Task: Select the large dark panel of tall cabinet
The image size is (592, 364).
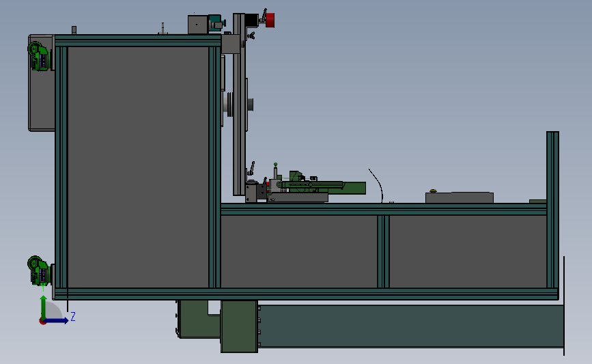Action: point(138,167)
